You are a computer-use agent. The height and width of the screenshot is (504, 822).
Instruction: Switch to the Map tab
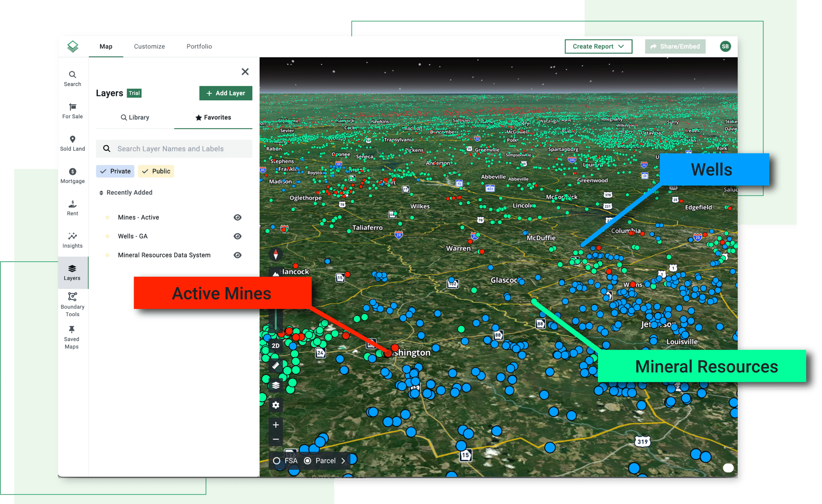click(106, 46)
